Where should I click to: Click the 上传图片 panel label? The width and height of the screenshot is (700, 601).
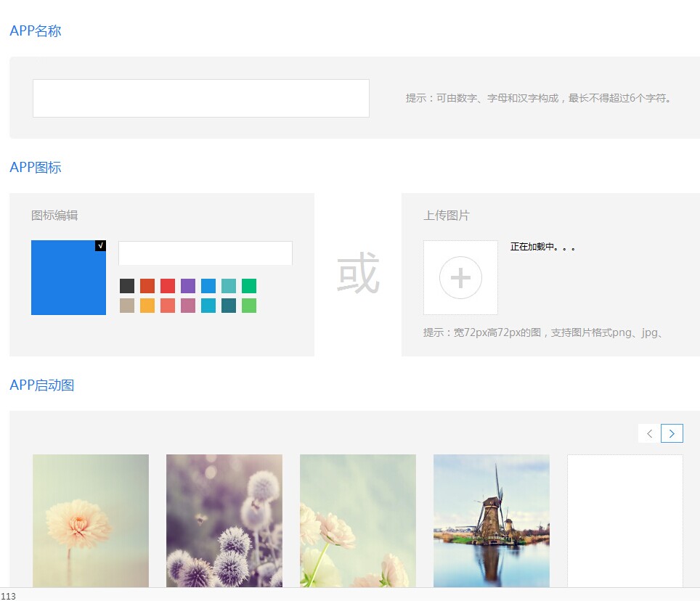(x=447, y=216)
